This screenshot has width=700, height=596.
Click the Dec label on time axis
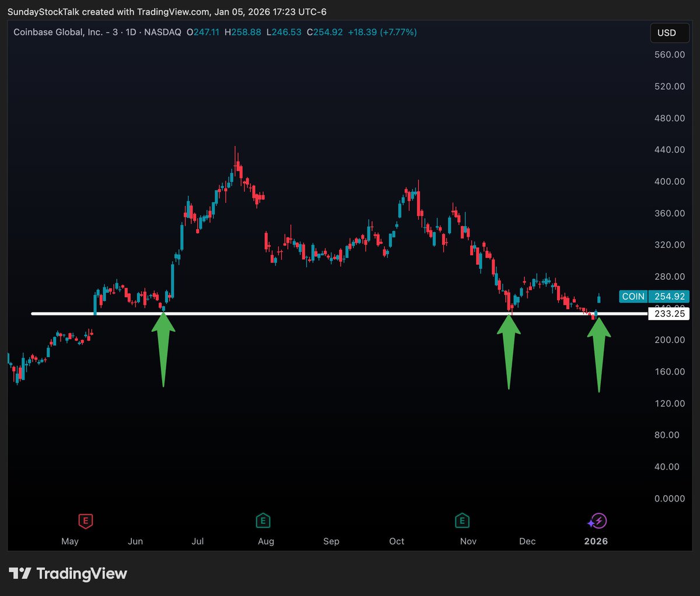(527, 541)
